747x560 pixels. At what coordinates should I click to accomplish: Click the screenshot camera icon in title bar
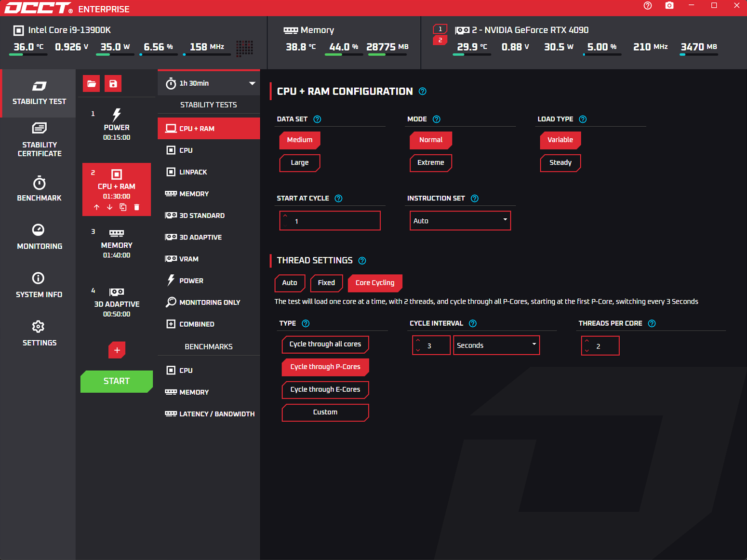669,6
